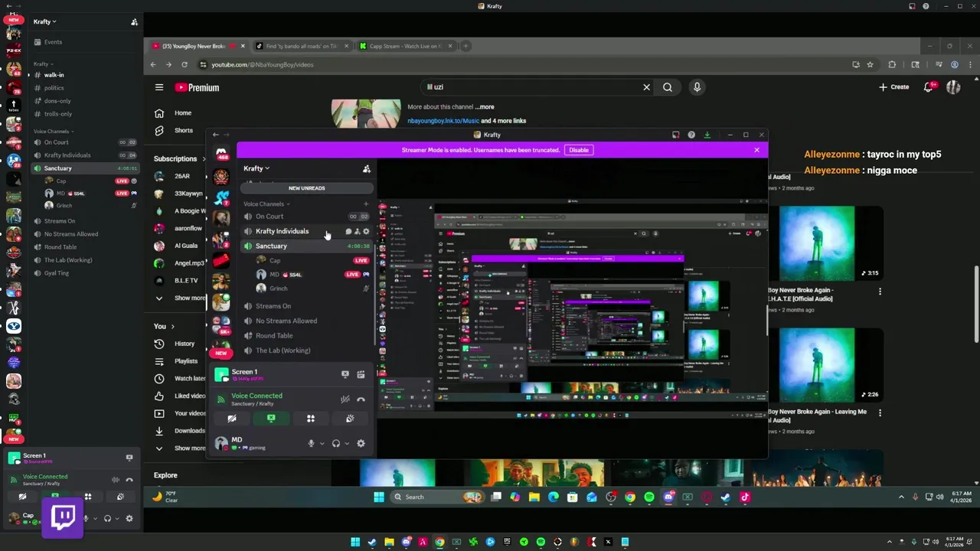Open Spotify on the bottom Windows taskbar
Image resolution: width=980 pixels, height=551 pixels.
pyautogui.click(x=541, y=543)
